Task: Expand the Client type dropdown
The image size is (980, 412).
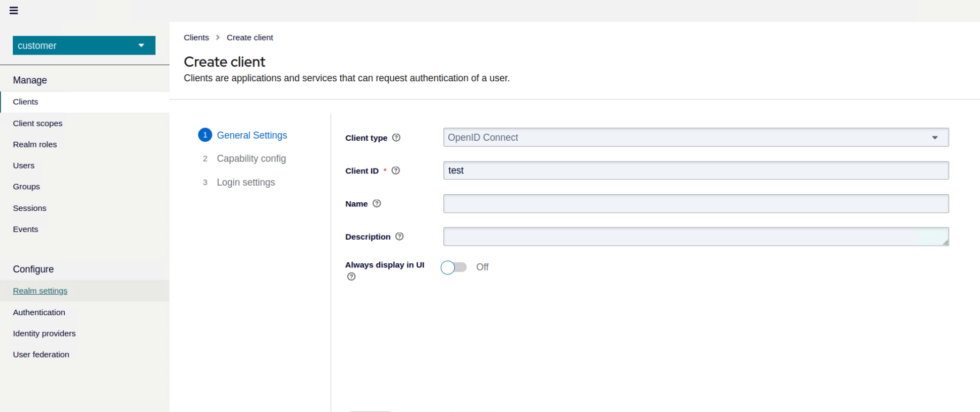Action: (696, 138)
